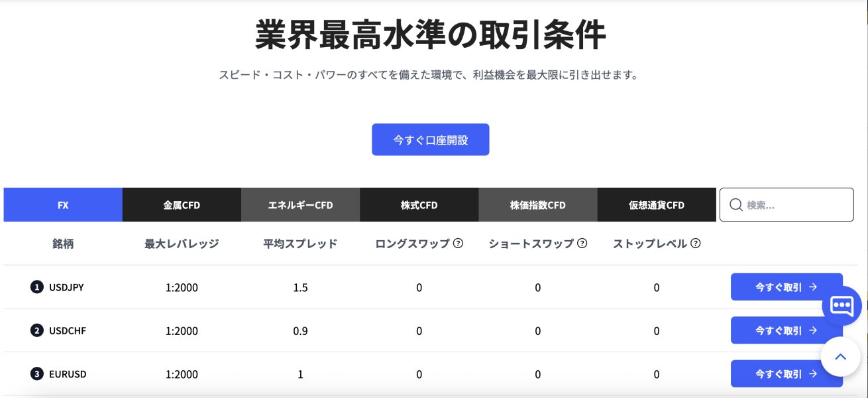The image size is (868, 398).
Task: Click 今すぐ取引 for USDCHF
Action: (x=786, y=330)
